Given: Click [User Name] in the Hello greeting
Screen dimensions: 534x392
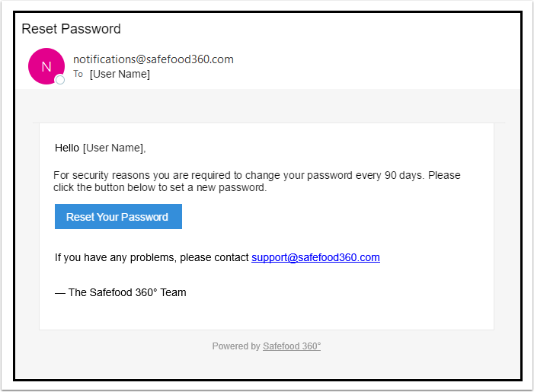Looking at the screenshot, I should pos(114,148).
